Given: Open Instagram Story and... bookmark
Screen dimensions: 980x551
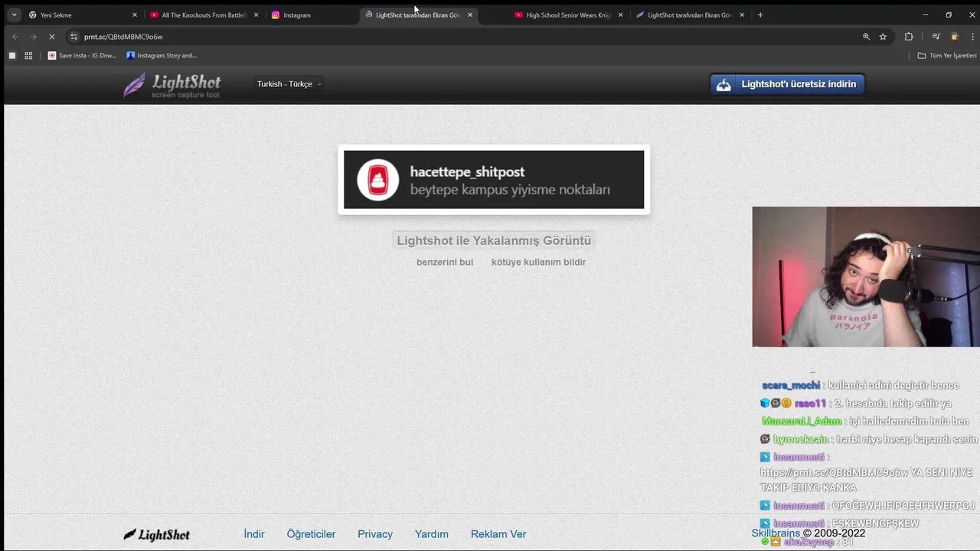Looking at the screenshot, I should tap(162, 55).
